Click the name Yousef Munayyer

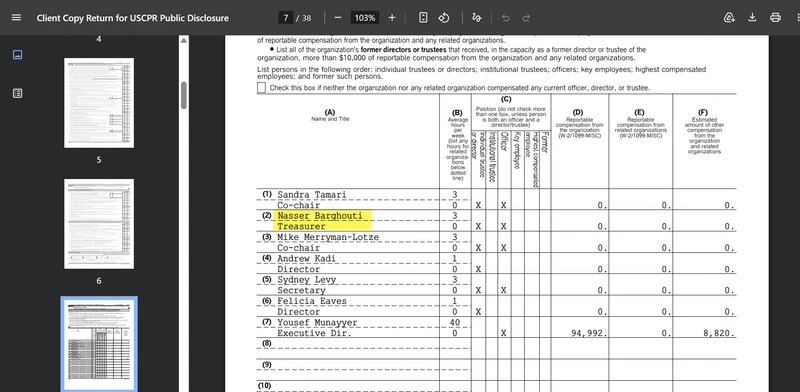pyautogui.click(x=317, y=323)
